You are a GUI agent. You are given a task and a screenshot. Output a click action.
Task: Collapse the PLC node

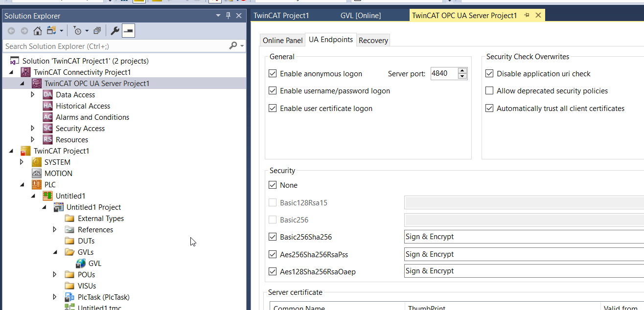click(22, 185)
